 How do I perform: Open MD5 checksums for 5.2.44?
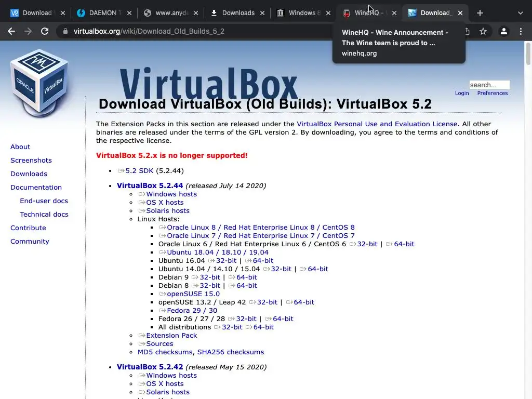click(x=165, y=352)
